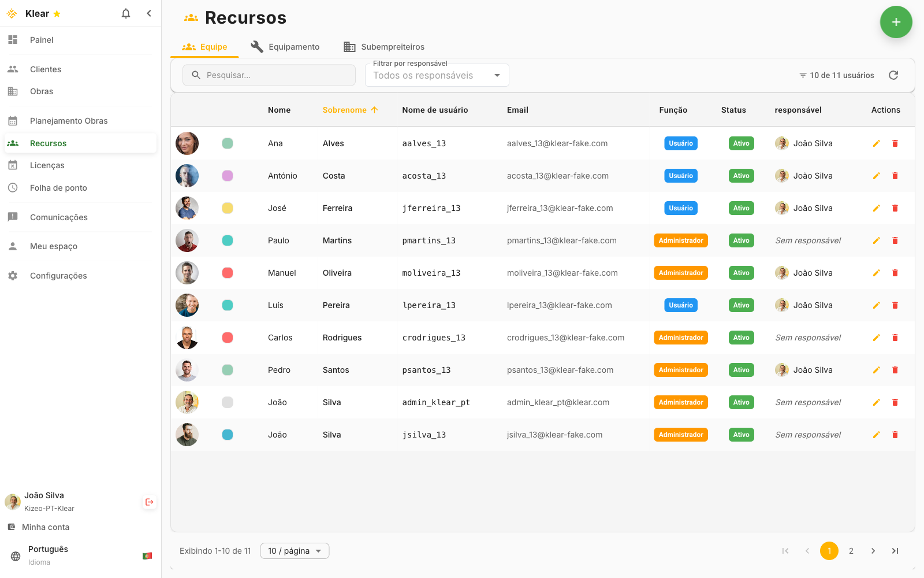Viewport: 924px width, 578px height.
Task: Open the 10 de 11 usuários filter
Action: tap(836, 75)
